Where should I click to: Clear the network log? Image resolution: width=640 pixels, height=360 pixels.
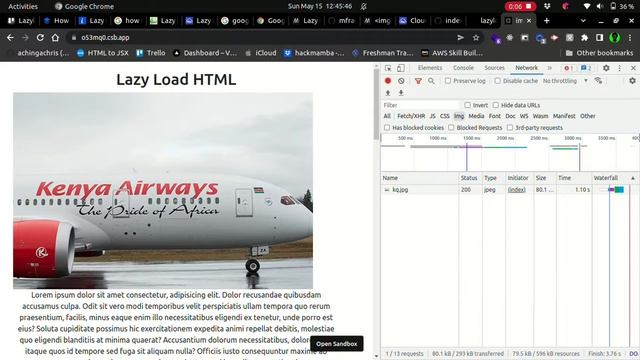click(x=401, y=81)
